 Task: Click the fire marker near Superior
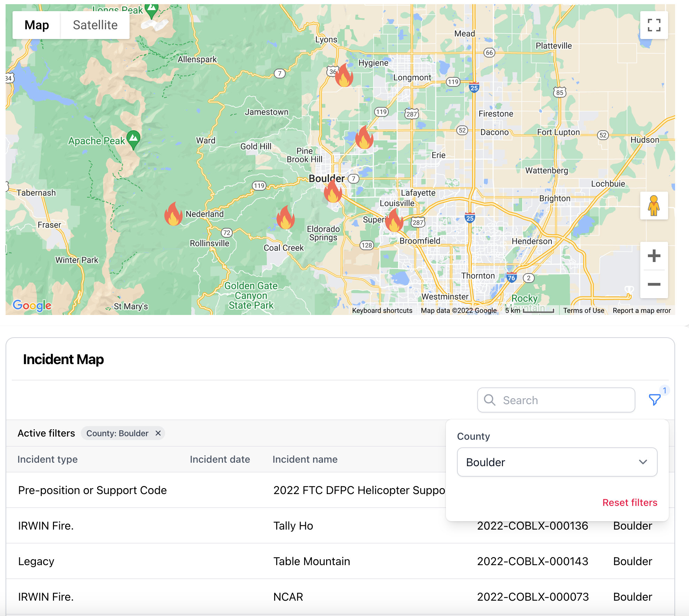(394, 220)
